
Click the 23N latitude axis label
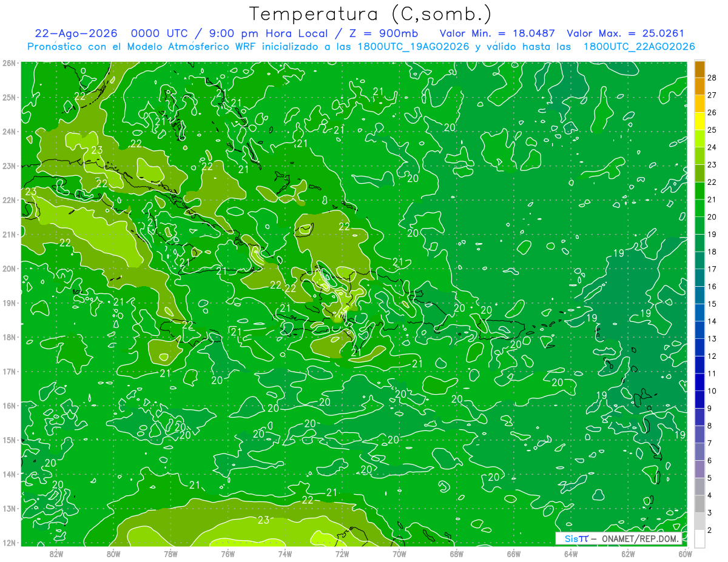[8, 166]
